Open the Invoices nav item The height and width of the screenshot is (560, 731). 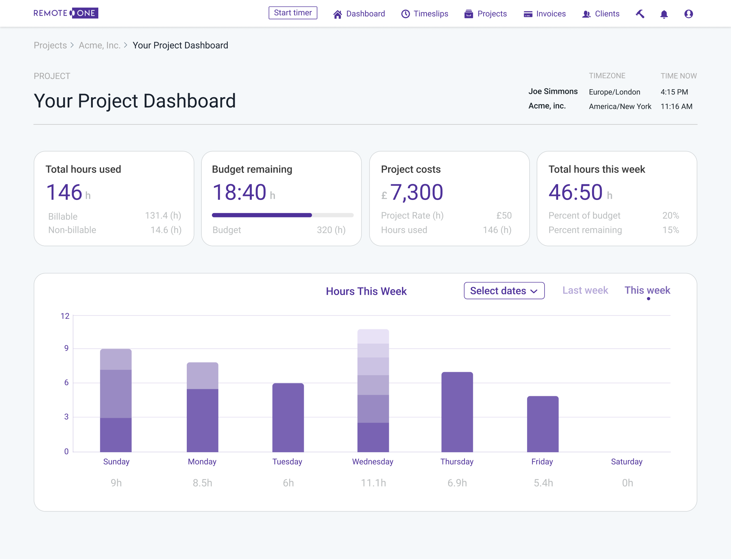[545, 14]
